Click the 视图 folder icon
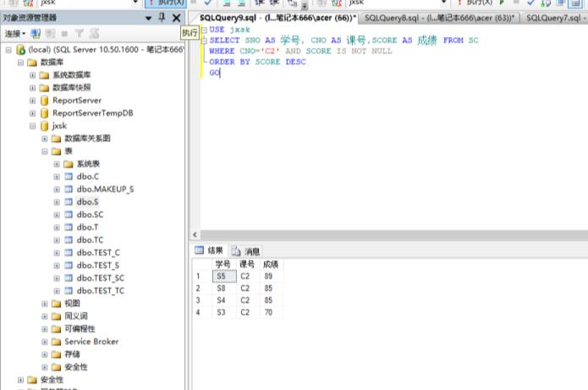The height and width of the screenshot is (390, 588). (56, 304)
